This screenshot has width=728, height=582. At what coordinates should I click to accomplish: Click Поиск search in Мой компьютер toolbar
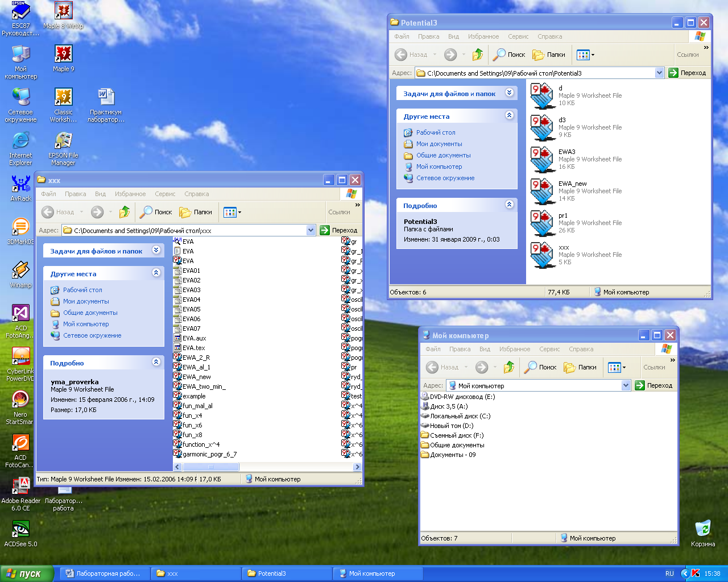[x=540, y=367]
